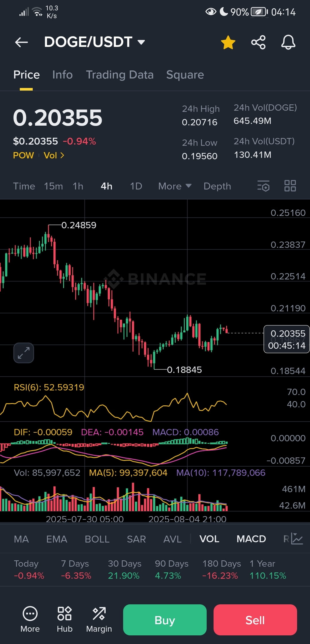Screen dimensions: 310x644
Task: Click the RSI(6) value label
Action: [49, 387]
